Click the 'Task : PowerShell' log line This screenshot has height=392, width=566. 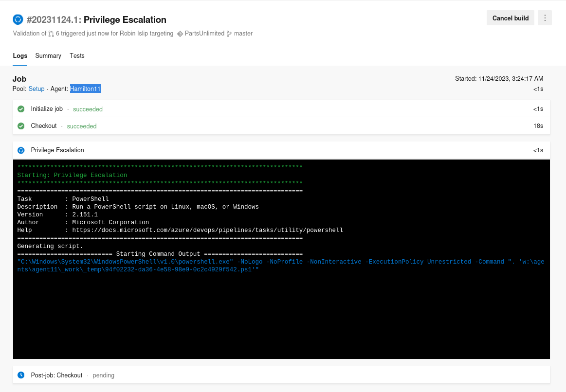click(x=63, y=199)
